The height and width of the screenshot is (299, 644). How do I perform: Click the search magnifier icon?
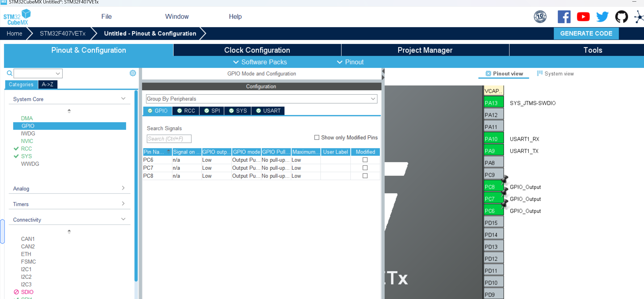[x=10, y=73]
